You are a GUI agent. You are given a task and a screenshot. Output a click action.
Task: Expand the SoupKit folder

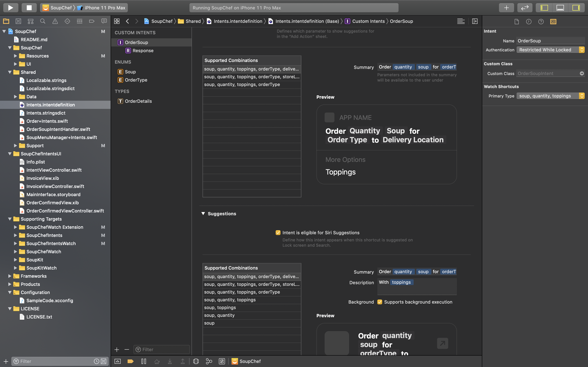click(15, 260)
